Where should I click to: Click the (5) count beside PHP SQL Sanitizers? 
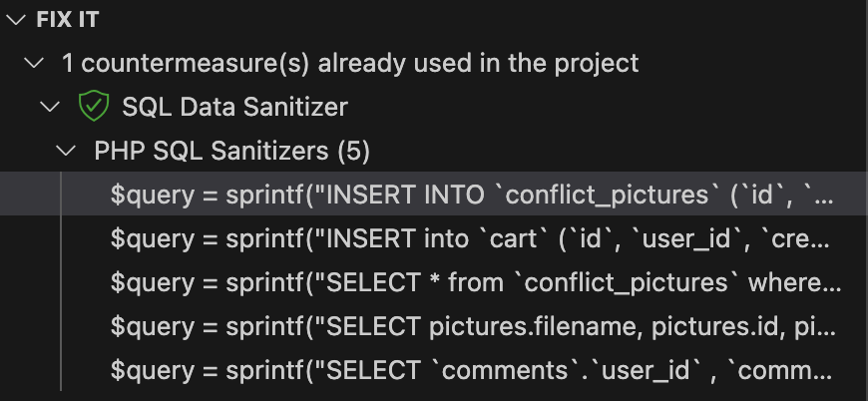coord(353,151)
